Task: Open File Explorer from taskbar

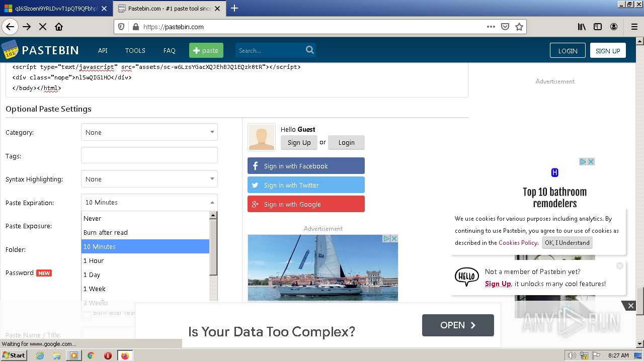Action: tap(57, 355)
